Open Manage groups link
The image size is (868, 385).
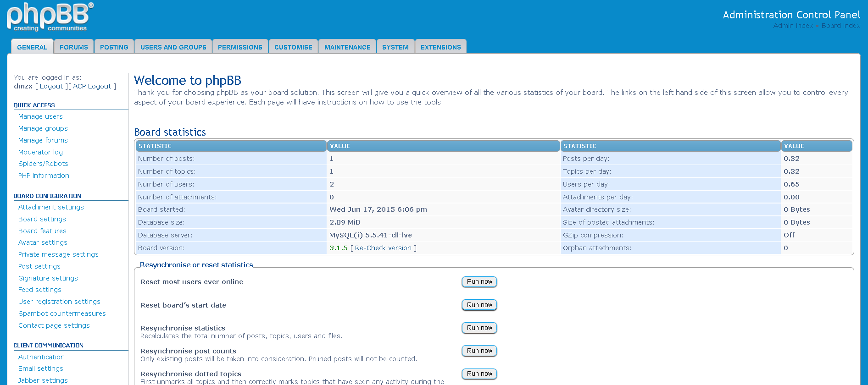coord(43,128)
